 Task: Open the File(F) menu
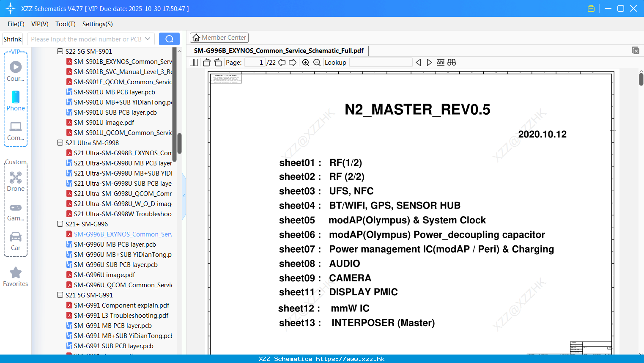pyautogui.click(x=16, y=24)
